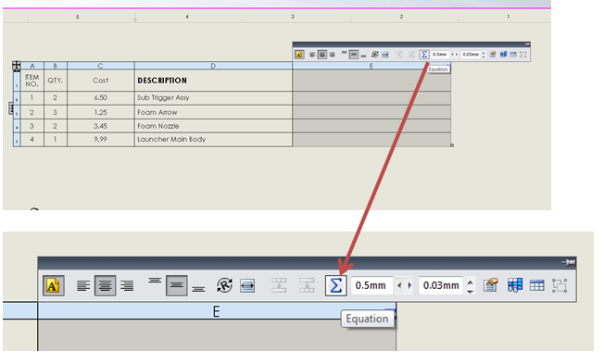Screen dimensions: 604x364
Task: Click right arrow beside enlarged 0.5mm field
Action: [409, 285]
